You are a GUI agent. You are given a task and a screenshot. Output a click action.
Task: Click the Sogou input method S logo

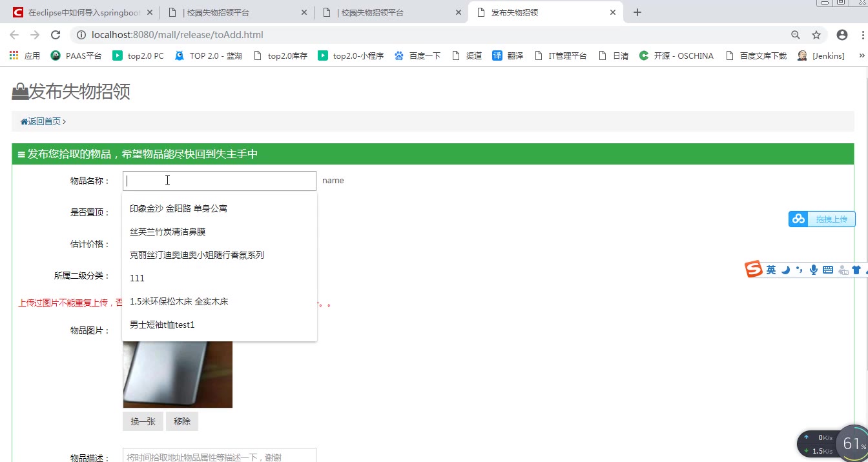tap(754, 270)
